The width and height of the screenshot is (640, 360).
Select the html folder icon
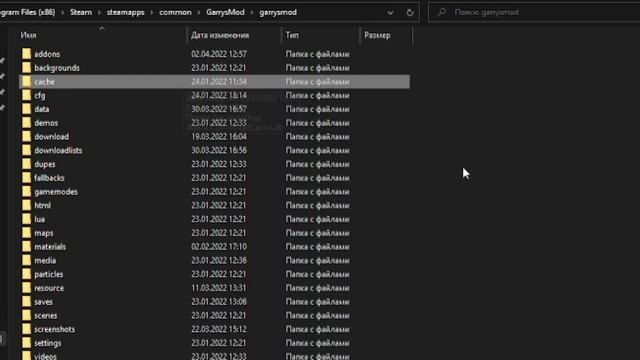pos(27,205)
